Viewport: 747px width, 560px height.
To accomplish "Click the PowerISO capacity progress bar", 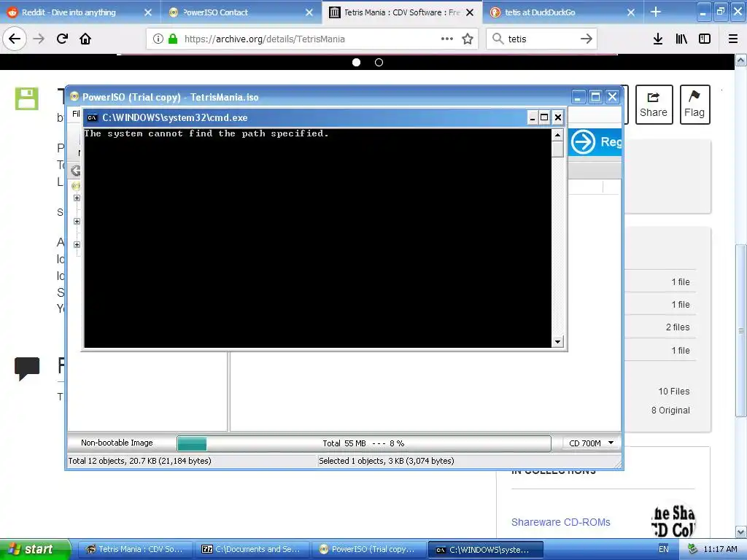I will coord(364,443).
